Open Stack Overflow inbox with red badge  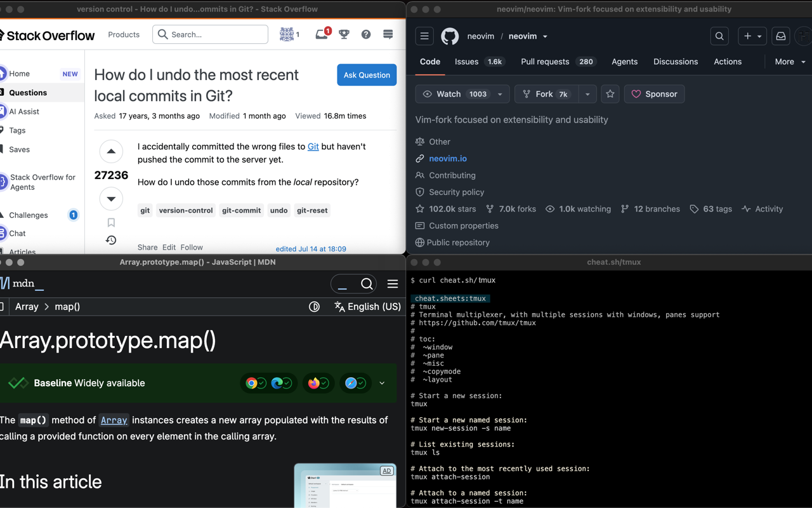point(322,34)
